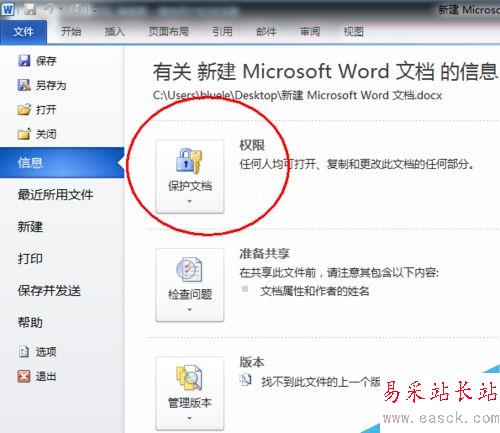Click the 打开 label in the sidebar
This screenshot has width=500, height=433.
click(x=46, y=110)
